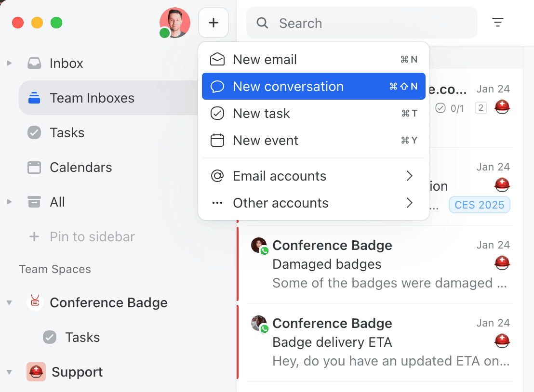This screenshot has height=392, width=534.
Task: Click the Team Inboxes stack icon
Action: click(34, 98)
